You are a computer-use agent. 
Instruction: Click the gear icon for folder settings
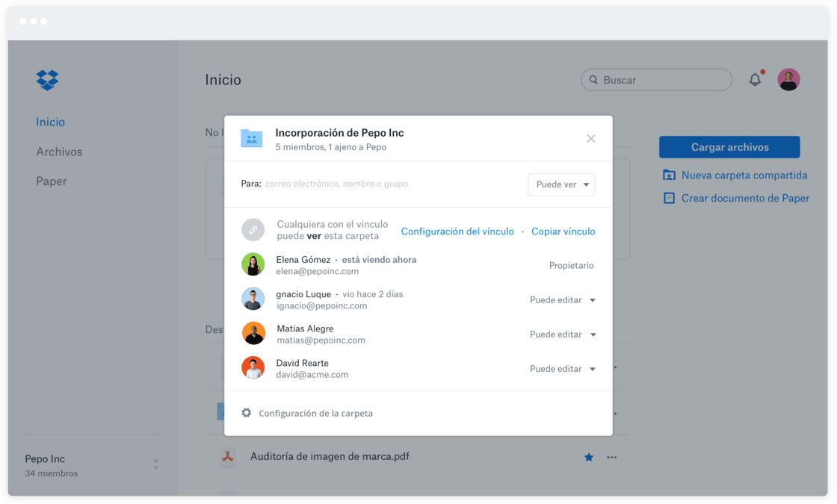click(x=247, y=413)
